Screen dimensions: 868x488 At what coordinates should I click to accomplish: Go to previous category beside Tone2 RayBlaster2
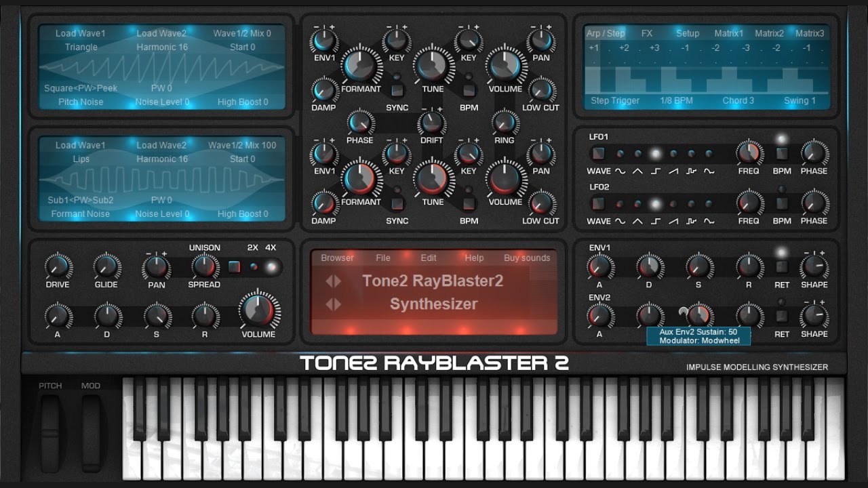(x=329, y=281)
